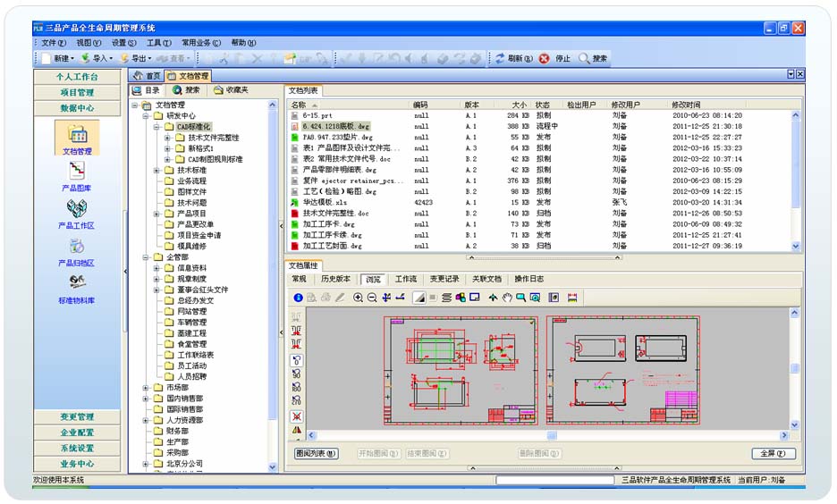Expand the 市场部 folder node
Screen dimensions: 837x504
point(146,388)
